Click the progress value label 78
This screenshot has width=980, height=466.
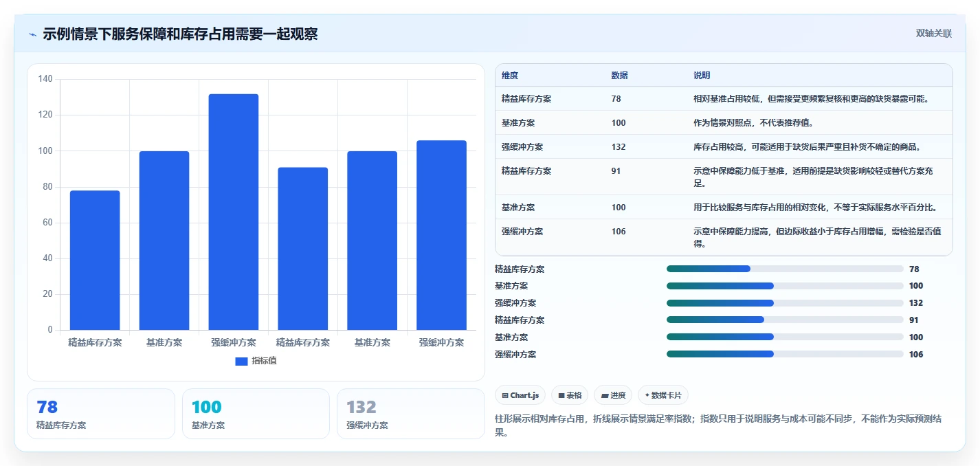tap(914, 269)
